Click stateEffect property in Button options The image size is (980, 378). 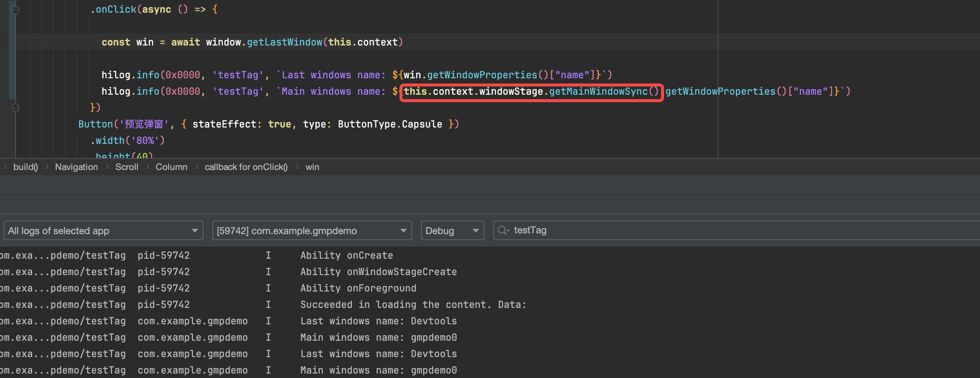click(224, 124)
